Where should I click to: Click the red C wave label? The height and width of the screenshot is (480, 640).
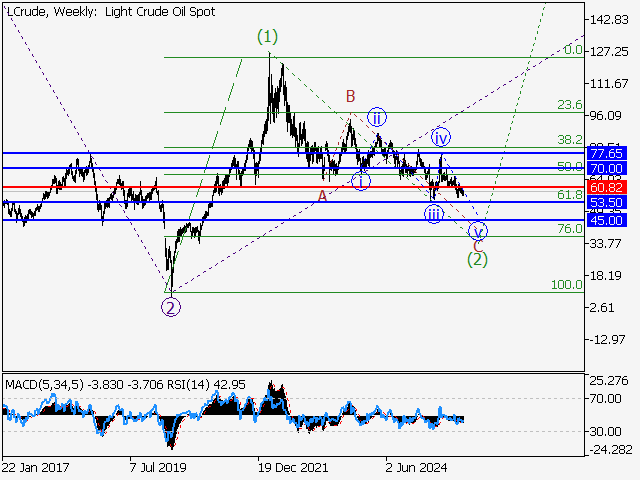click(x=478, y=244)
